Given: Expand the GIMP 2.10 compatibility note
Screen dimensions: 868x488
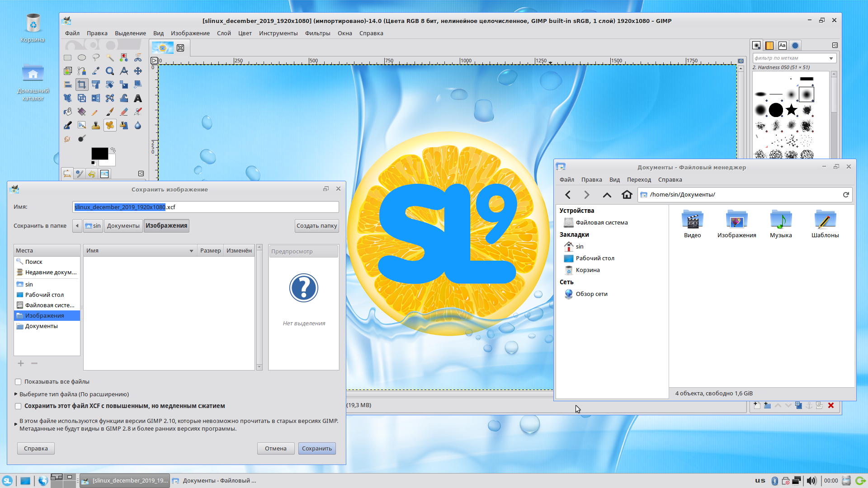Looking at the screenshot, I should 16,424.
